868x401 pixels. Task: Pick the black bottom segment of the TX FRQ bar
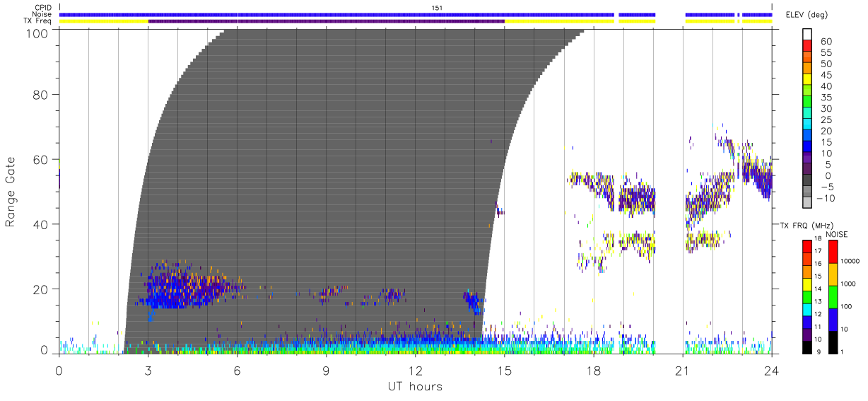coord(807,347)
